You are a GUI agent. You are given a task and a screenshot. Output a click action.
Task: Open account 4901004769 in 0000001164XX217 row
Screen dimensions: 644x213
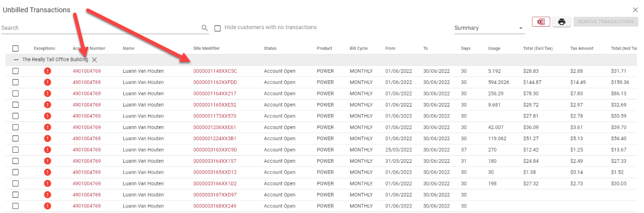[x=87, y=93]
